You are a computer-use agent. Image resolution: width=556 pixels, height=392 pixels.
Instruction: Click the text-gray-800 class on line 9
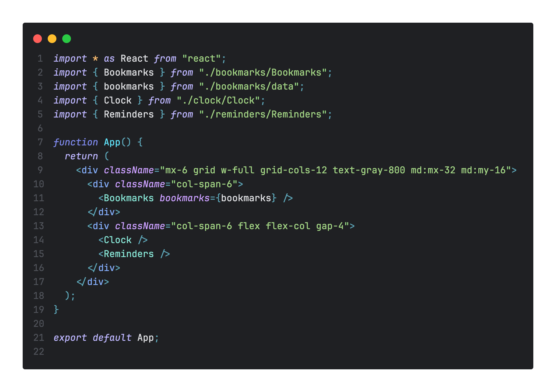coord(369,170)
